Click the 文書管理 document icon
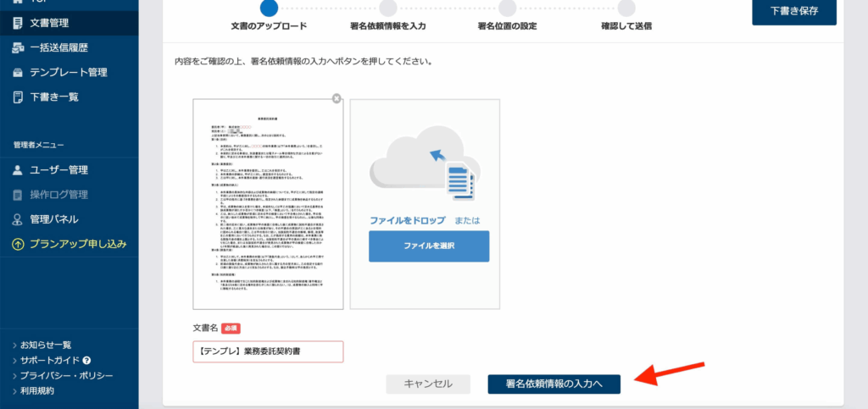This screenshot has height=409, width=868. click(x=18, y=23)
